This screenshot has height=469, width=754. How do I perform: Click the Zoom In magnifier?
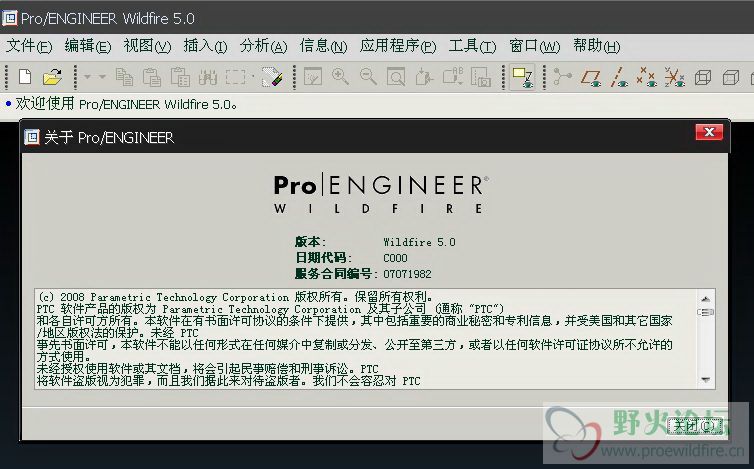[x=340, y=77]
